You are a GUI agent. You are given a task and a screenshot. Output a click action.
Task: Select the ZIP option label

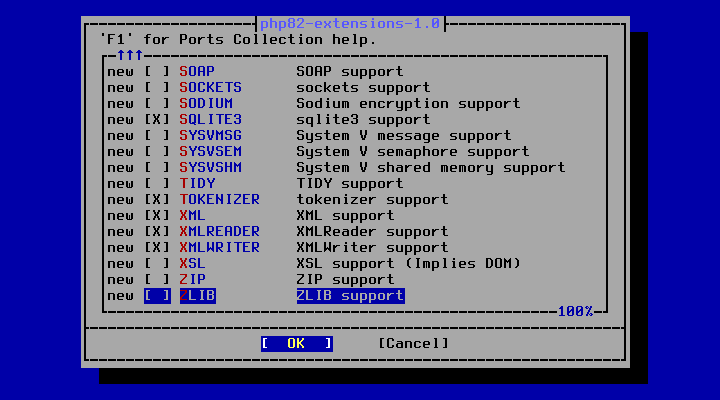point(192,280)
